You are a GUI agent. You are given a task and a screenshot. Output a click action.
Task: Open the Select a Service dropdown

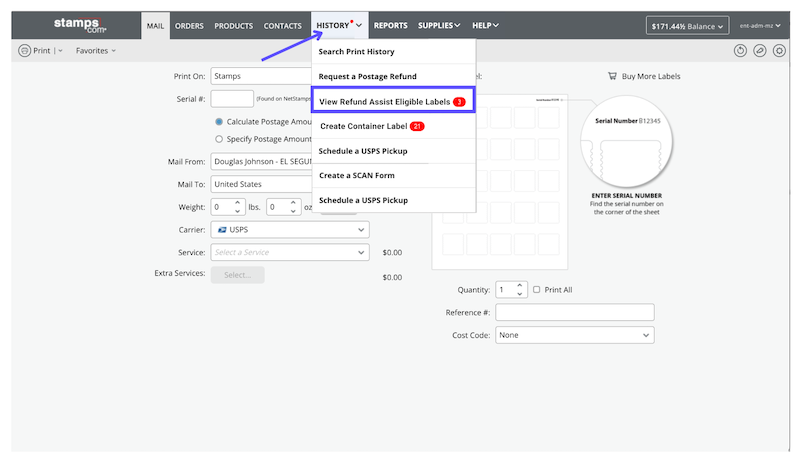[290, 252]
